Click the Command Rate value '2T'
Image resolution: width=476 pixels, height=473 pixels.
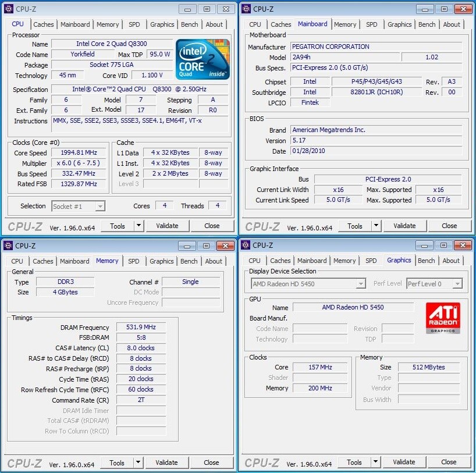pos(141,400)
